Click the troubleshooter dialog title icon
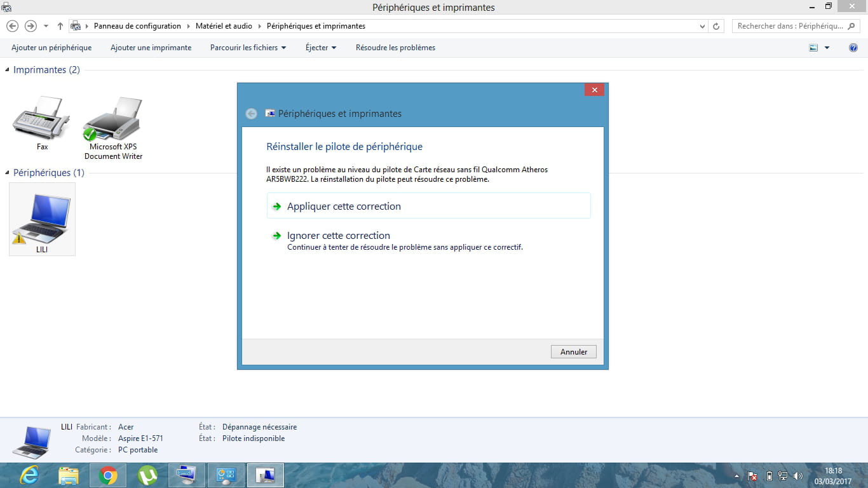The height and width of the screenshot is (488, 868). (270, 114)
